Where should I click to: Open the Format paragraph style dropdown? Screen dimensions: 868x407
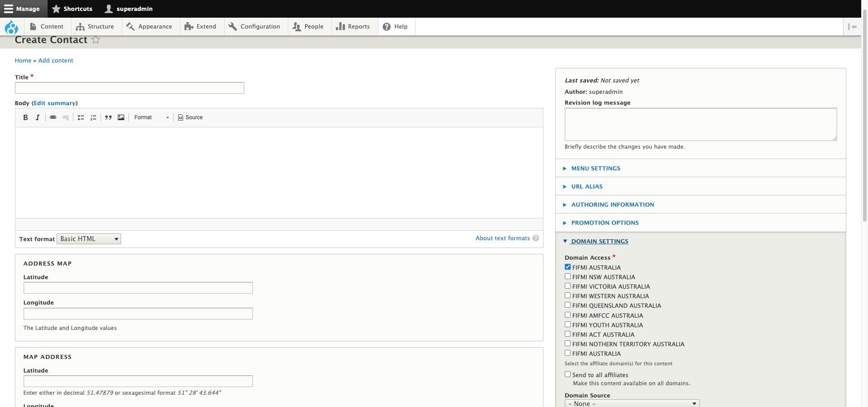click(x=151, y=117)
